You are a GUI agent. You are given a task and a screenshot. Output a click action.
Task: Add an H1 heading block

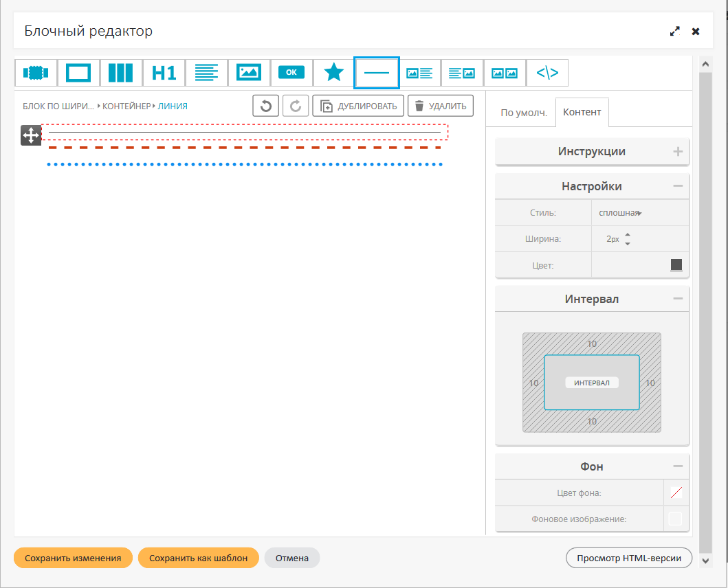[x=164, y=72]
